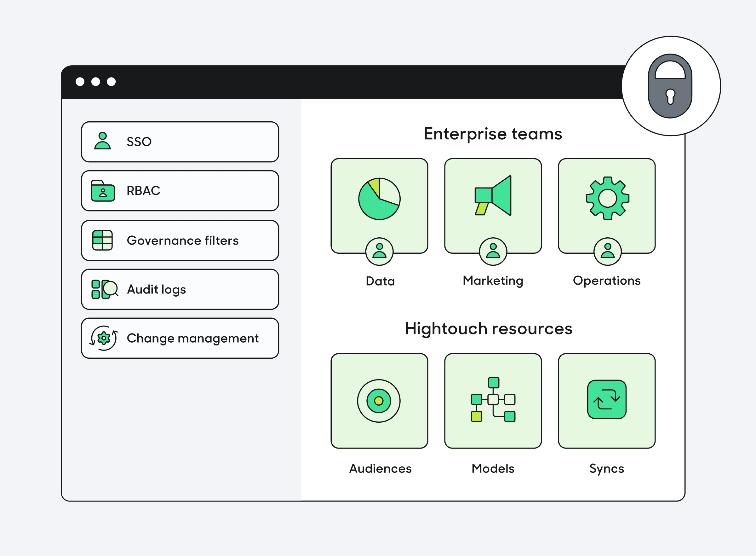756x556 pixels.
Task: Click the sync arrows icon on the Syncs tile
Action: coord(606,401)
